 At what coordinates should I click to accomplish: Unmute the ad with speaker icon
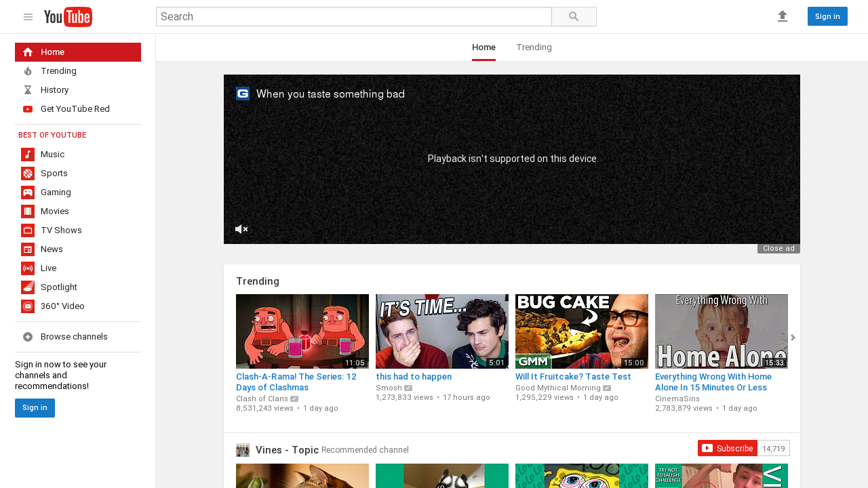241,229
